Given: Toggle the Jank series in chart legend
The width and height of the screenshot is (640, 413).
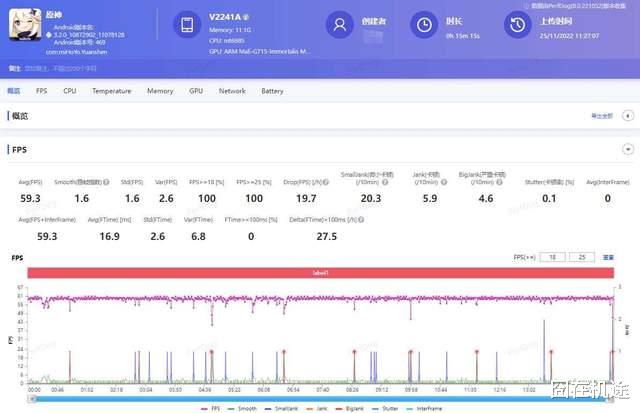Looking at the screenshot, I should [x=317, y=409].
